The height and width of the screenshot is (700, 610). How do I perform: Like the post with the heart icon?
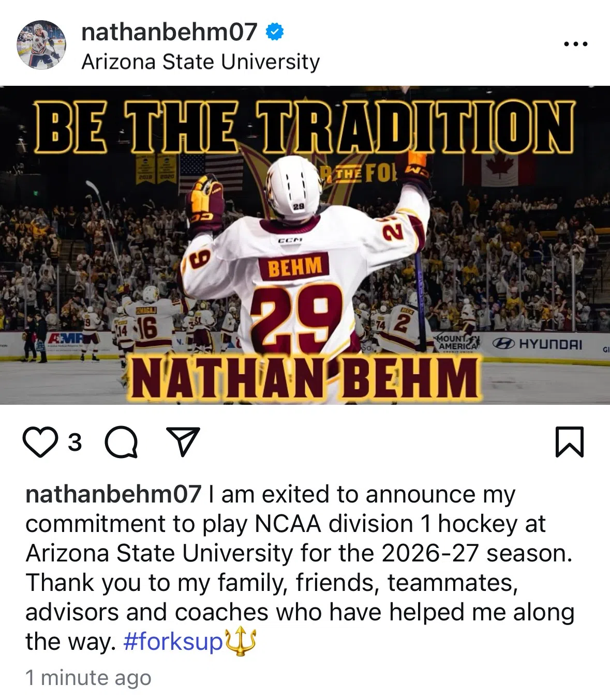(x=40, y=443)
